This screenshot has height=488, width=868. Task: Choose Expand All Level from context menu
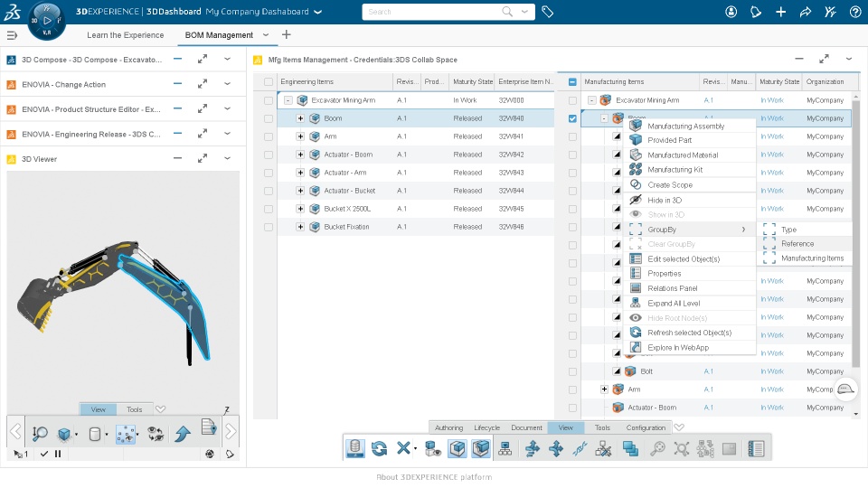[674, 304]
